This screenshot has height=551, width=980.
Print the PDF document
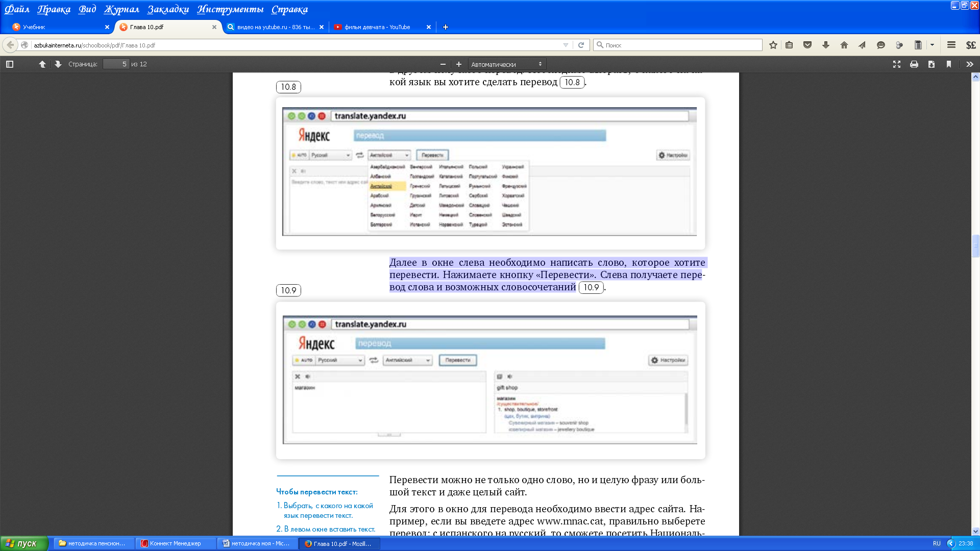point(914,64)
